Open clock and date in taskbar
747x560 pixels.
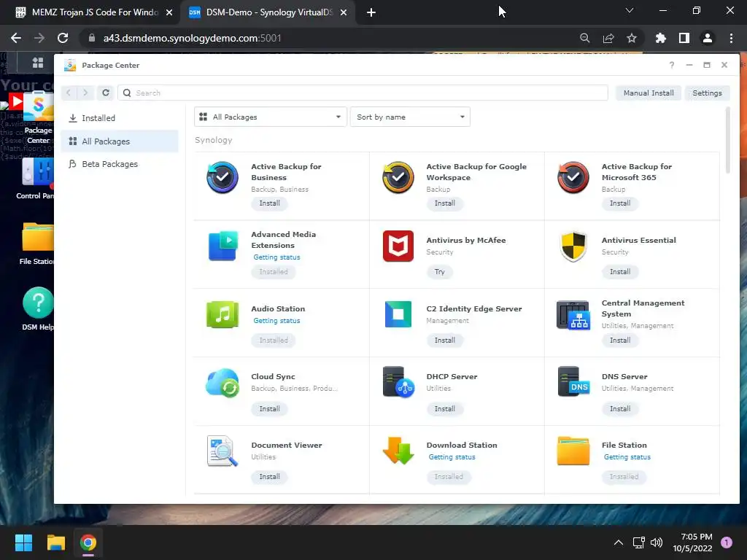[x=692, y=542]
